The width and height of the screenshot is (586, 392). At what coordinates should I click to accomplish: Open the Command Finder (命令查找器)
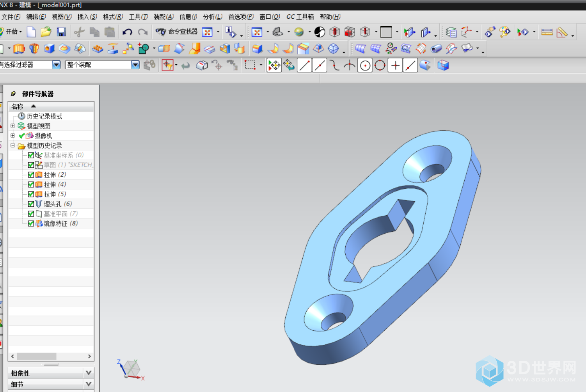176,32
